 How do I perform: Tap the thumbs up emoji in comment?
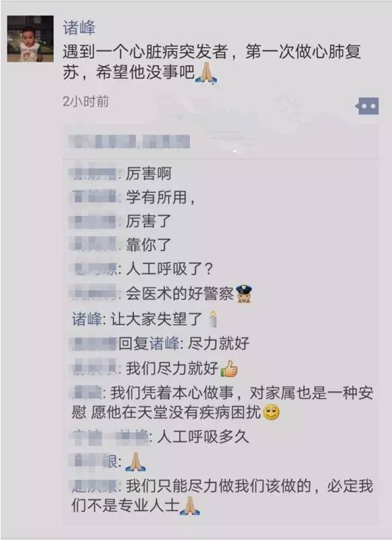click(x=228, y=369)
